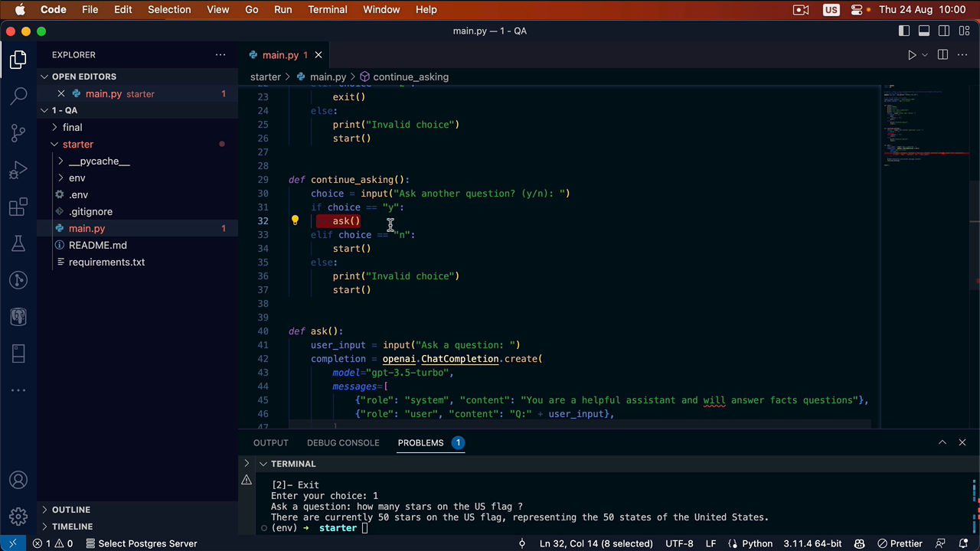The image size is (980, 551).
Task: Select the lightbulb quick fix icon
Action: pyautogui.click(x=295, y=220)
